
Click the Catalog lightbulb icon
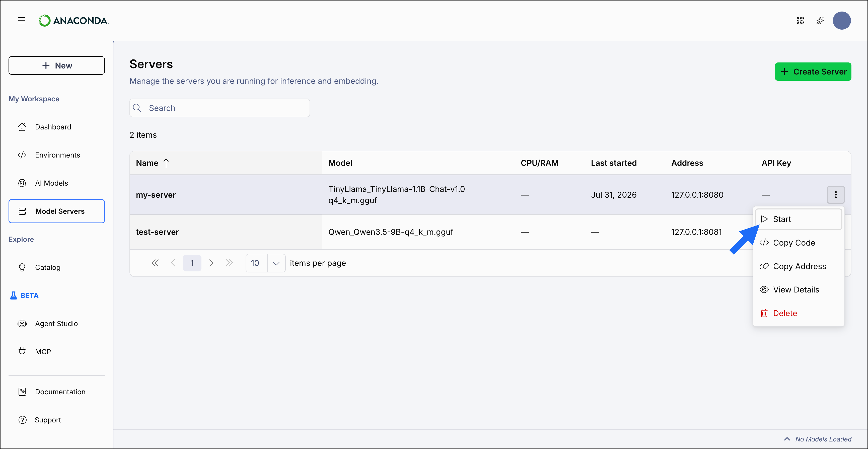click(x=22, y=267)
